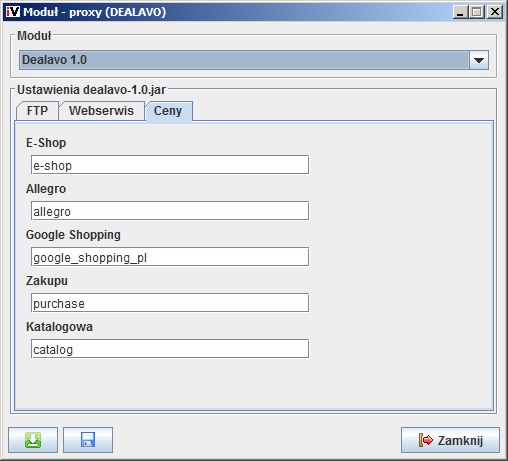Click the green download arrow icon button
Screen dimensions: 508x461
[33, 440]
